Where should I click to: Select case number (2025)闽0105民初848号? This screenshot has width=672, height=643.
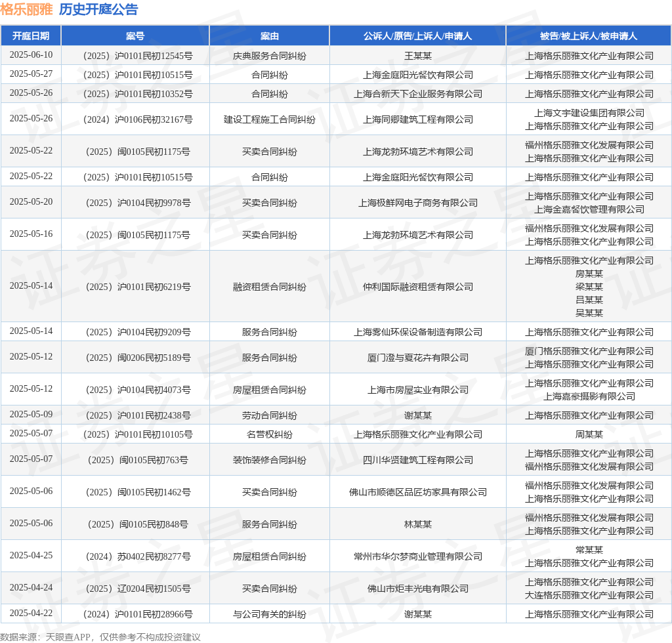coord(138,525)
